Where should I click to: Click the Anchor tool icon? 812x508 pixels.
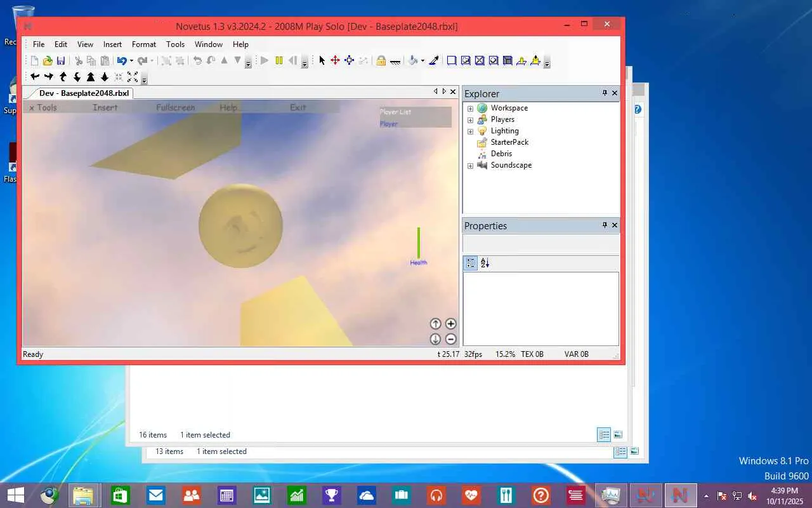tap(395, 61)
